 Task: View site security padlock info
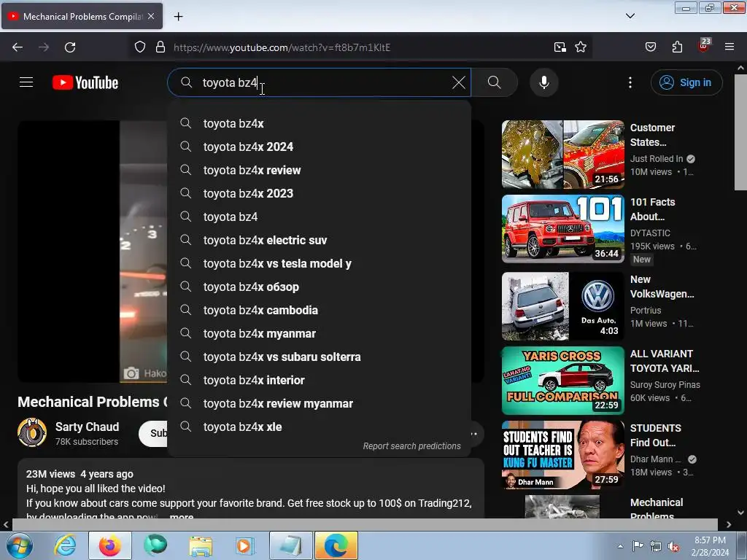point(160,47)
